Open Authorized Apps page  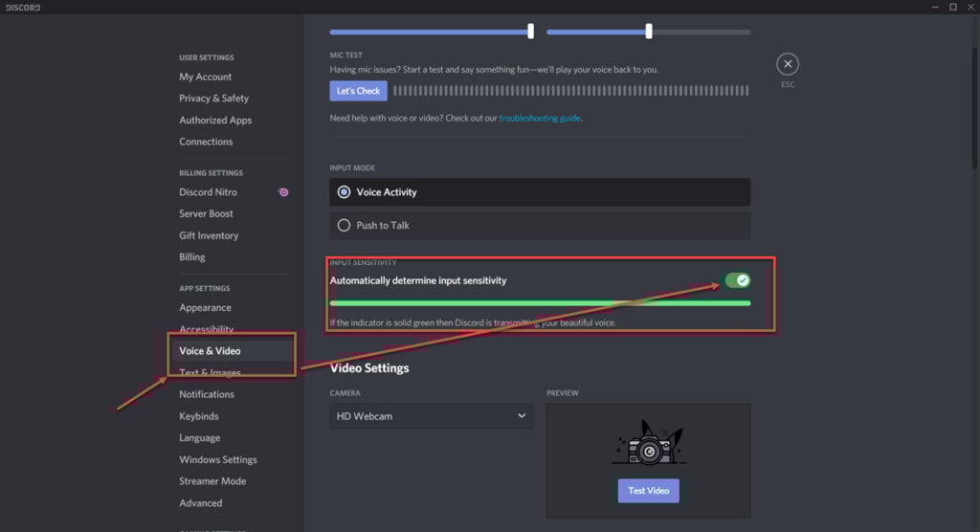pos(215,120)
